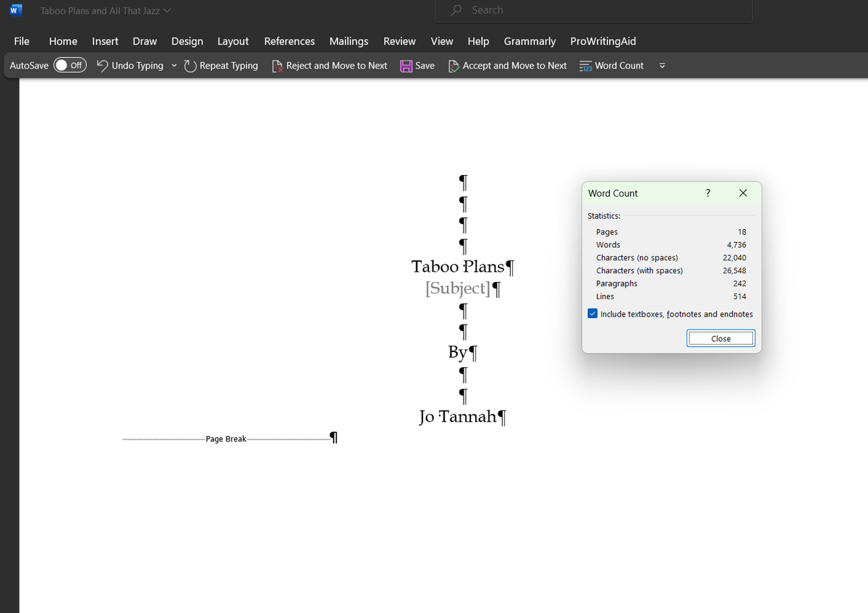Screen dimensions: 868x613
Task: Click the Pages statistic label
Action: [x=607, y=232]
